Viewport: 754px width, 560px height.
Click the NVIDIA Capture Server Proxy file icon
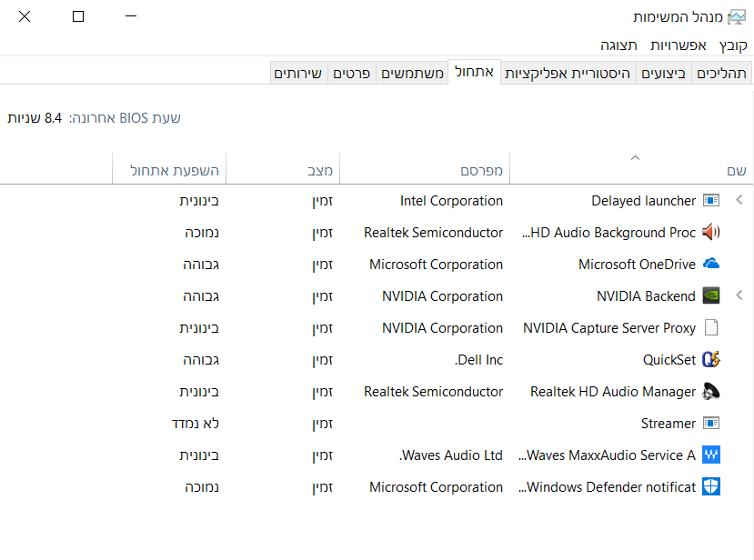(711, 328)
